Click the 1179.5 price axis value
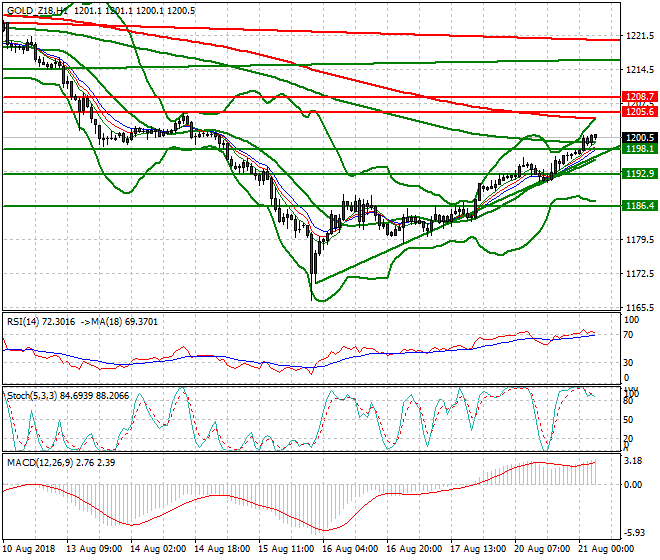The image size is (660, 560). tap(640, 240)
